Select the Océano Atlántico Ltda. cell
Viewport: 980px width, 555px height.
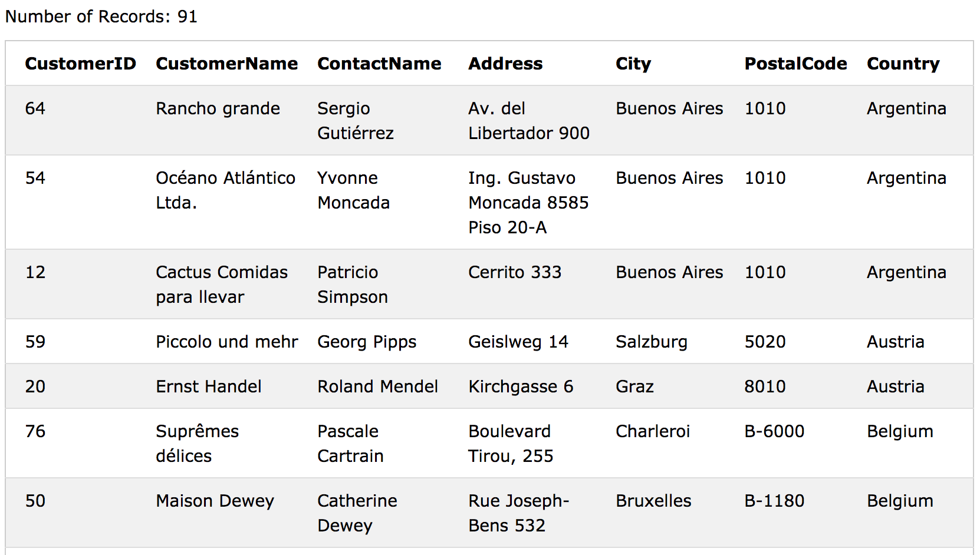(x=226, y=190)
